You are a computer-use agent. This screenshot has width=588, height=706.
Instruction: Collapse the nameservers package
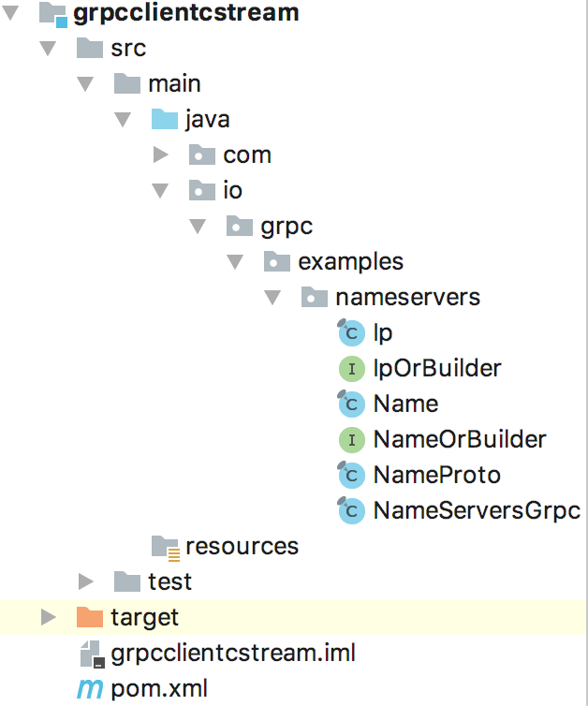pyautogui.click(x=272, y=297)
